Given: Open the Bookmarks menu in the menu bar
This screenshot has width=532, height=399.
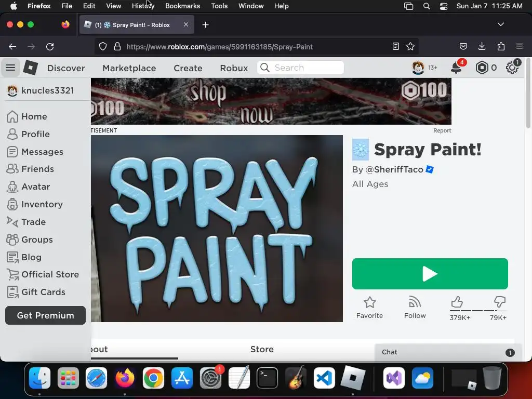Looking at the screenshot, I should (182, 6).
